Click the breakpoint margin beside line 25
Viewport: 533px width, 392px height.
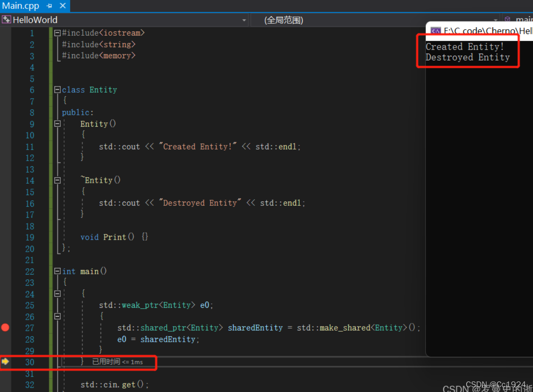click(x=5, y=305)
